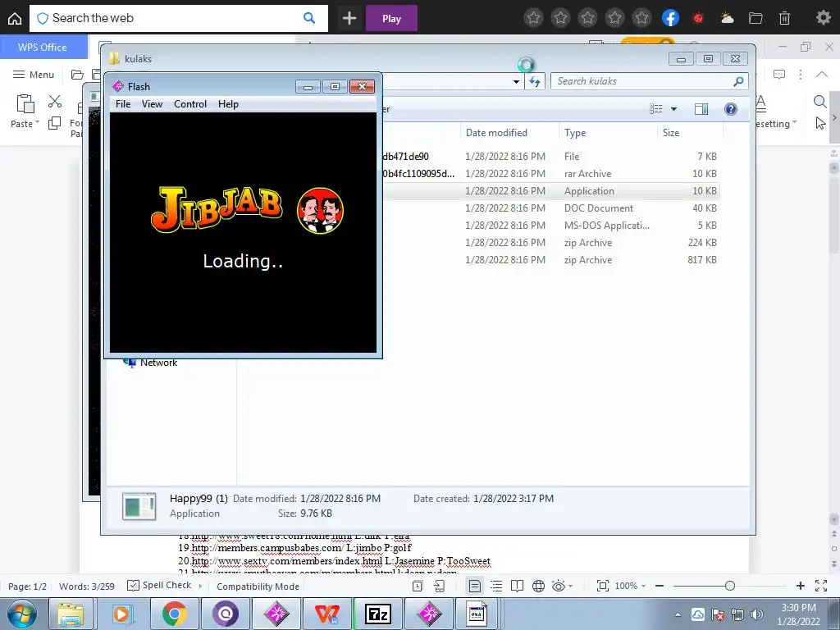
Task: Open the Help menu in Flash window
Action: (x=228, y=104)
